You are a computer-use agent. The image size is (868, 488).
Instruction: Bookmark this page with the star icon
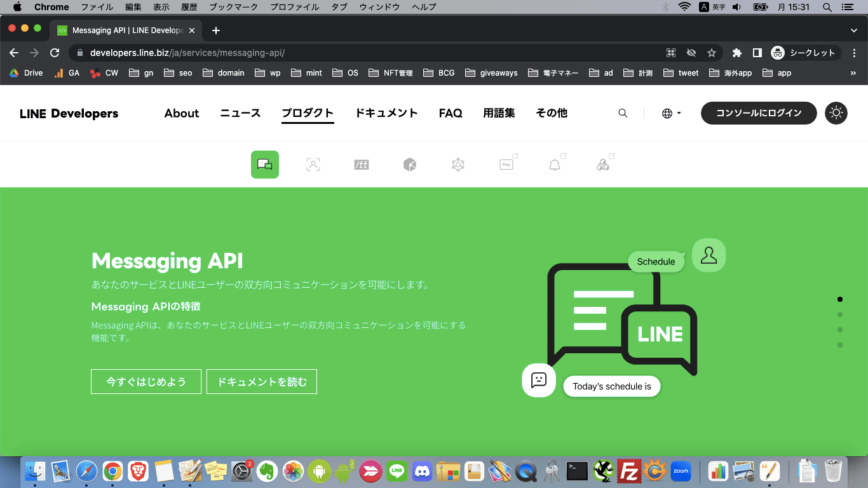pos(712,53)
